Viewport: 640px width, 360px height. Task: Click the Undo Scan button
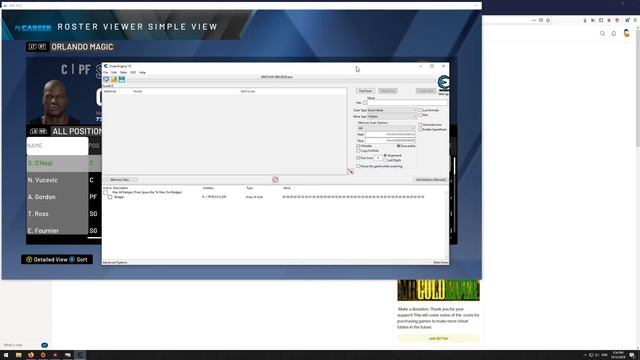426,91
